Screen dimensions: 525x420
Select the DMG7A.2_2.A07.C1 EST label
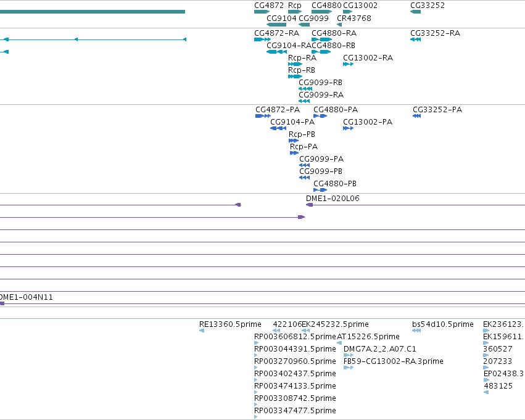[380, 350]
